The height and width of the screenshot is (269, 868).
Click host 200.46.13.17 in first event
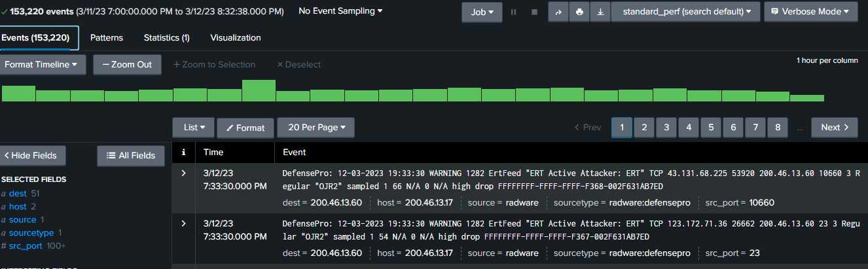429,202
